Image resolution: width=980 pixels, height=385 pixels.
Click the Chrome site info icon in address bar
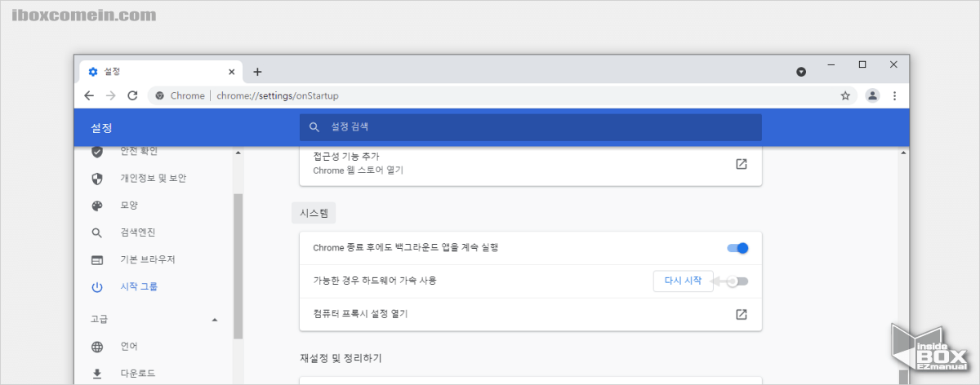point(160,95)
